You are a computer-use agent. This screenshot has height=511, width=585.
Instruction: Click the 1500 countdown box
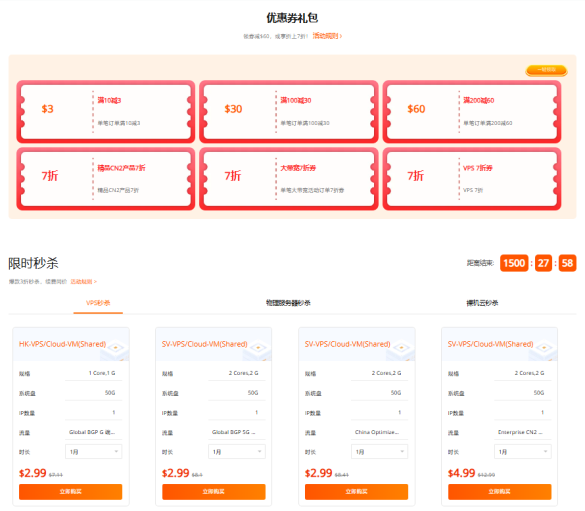[x=514, y=263]
